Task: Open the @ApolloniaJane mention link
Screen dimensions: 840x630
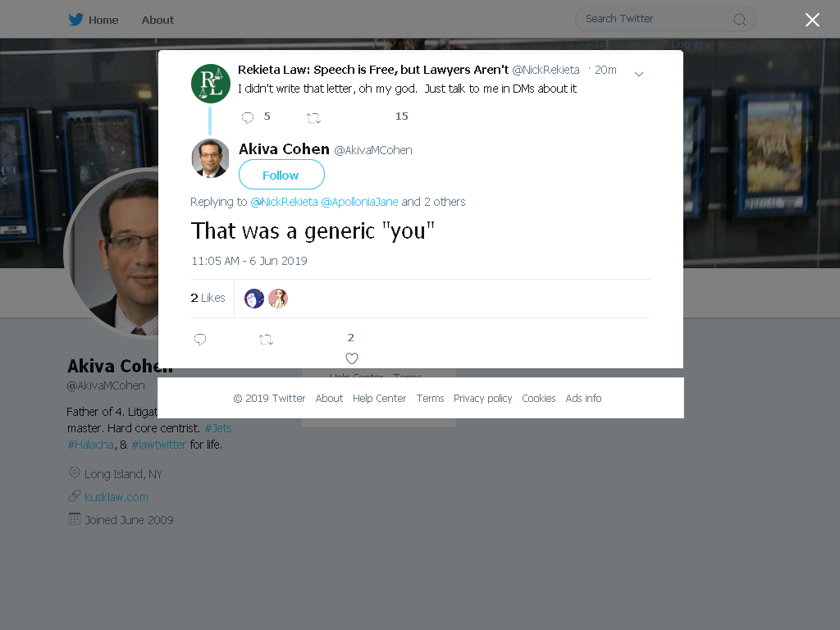Action: point(359,202)
